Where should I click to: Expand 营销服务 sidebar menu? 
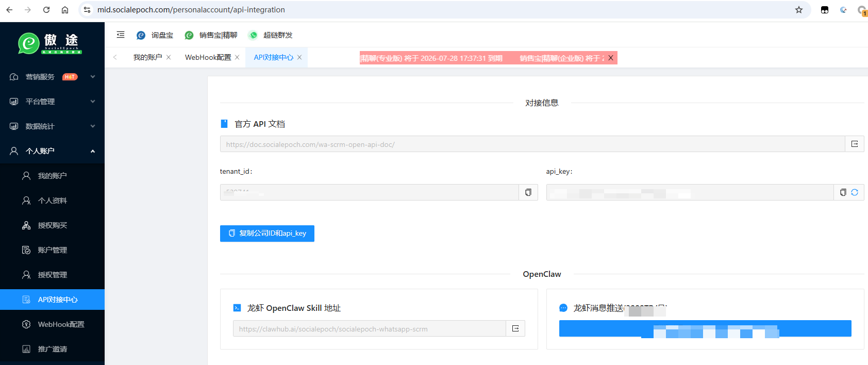click(x=52, y=77)
